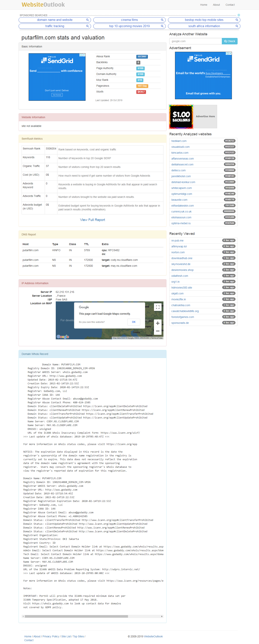Screen dimensions: 259x644
Task: Click AdChoices icon on sidebar SendGrid ad
Action: pyautogui.click(x=227, y=53)
